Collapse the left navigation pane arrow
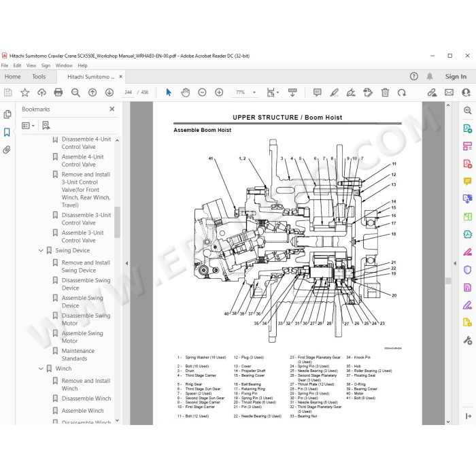476x476 pixels. coord(126,263)
